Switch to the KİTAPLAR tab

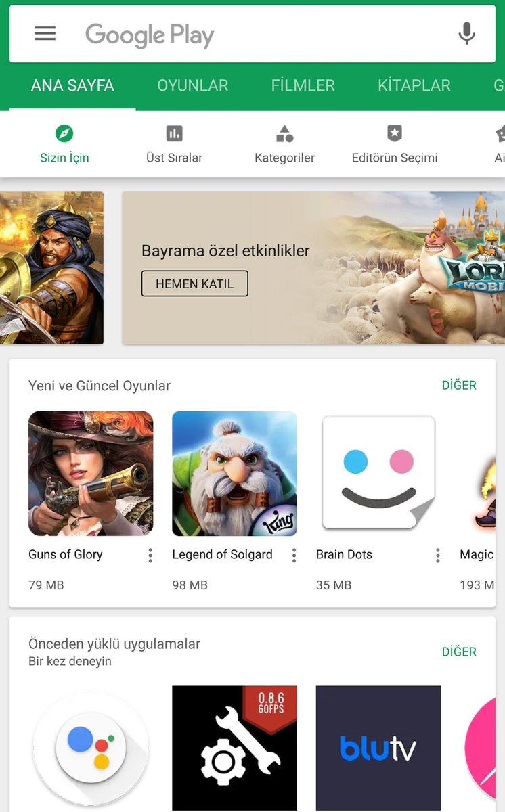click(414, 85)
